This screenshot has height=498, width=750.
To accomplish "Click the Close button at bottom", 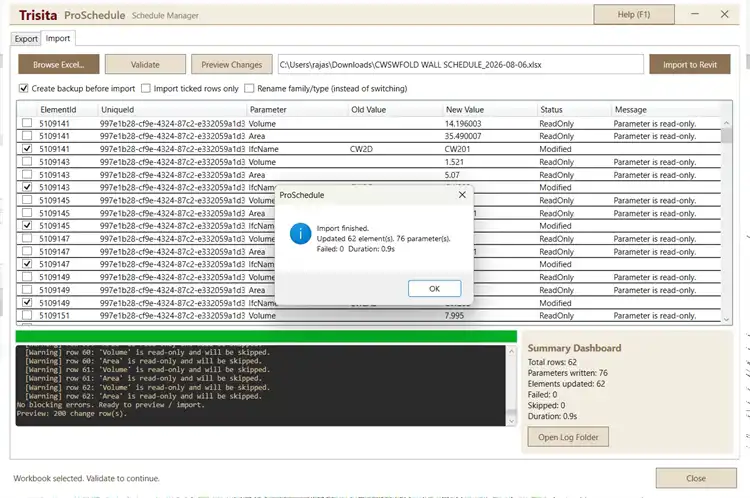I will point(696,478).
